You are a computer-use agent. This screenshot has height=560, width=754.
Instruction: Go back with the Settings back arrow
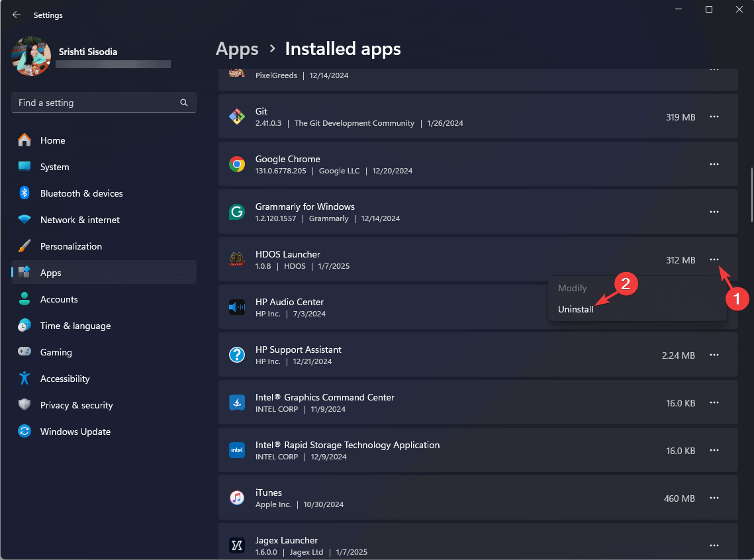click(17, 15)
